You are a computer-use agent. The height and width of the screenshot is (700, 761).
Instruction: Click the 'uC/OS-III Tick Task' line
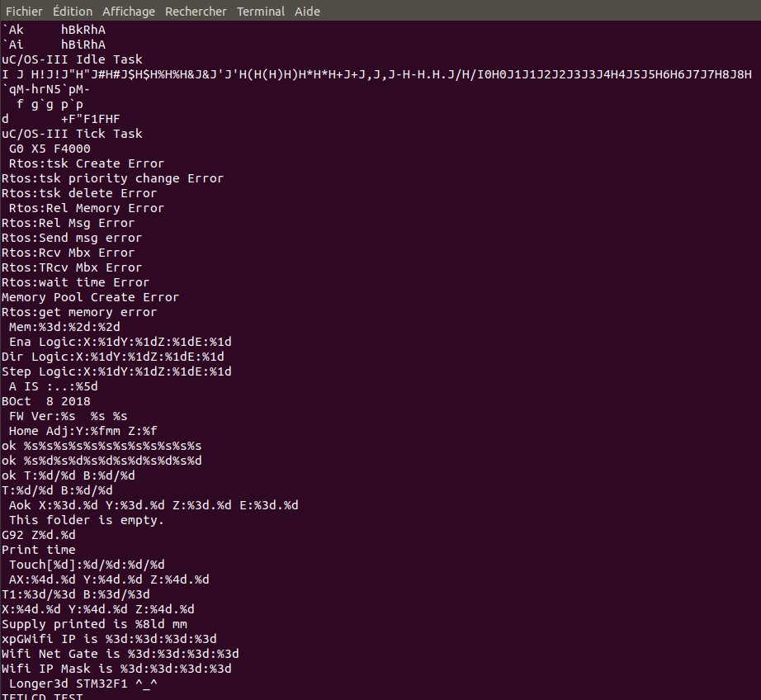(x=73, y=134)
